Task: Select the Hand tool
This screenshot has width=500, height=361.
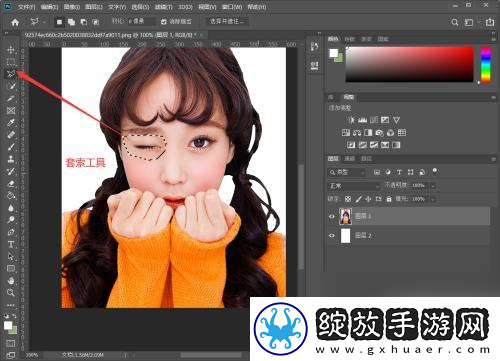Action: 11,281
